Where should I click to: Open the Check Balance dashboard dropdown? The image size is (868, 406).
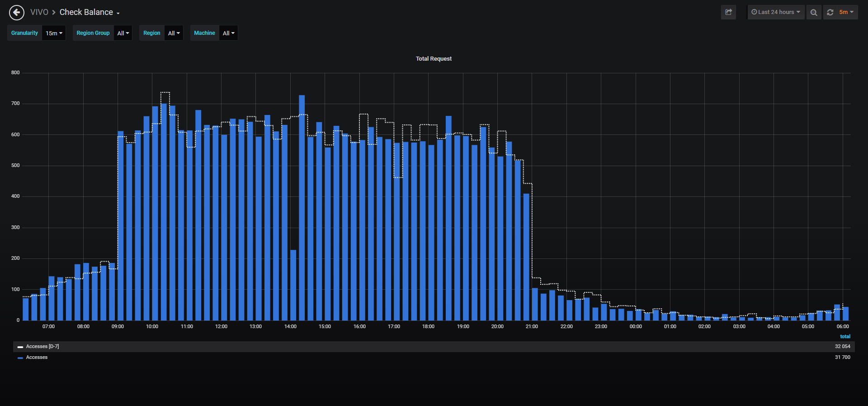(x=90, y=12)
